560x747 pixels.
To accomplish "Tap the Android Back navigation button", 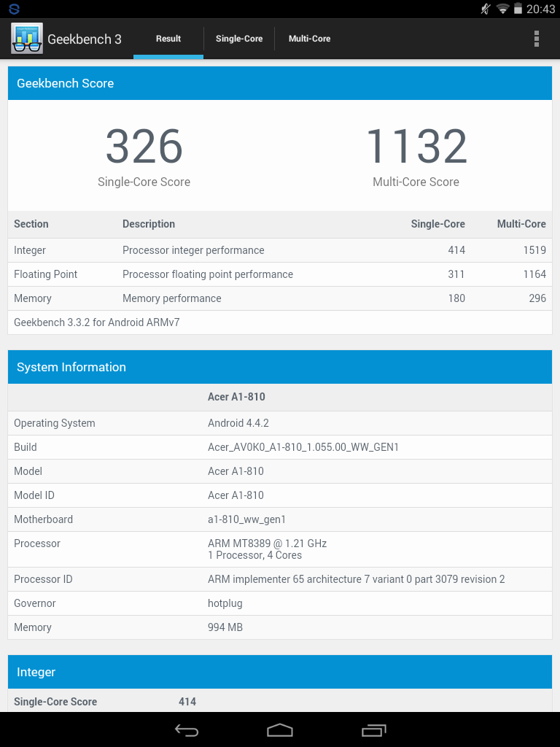I will [186, 729].
